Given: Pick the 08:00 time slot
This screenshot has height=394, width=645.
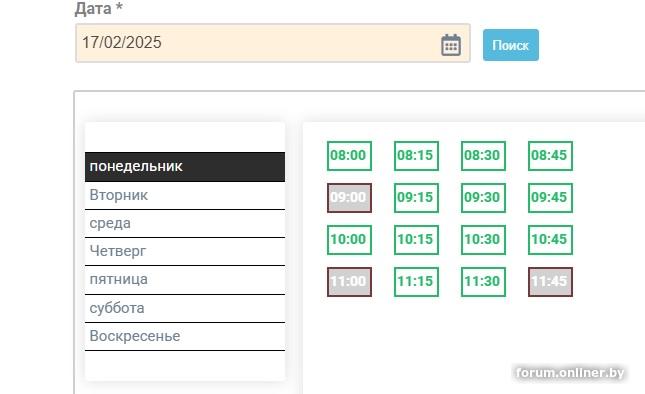Looking at the screenshot, I should pos(349,156).
